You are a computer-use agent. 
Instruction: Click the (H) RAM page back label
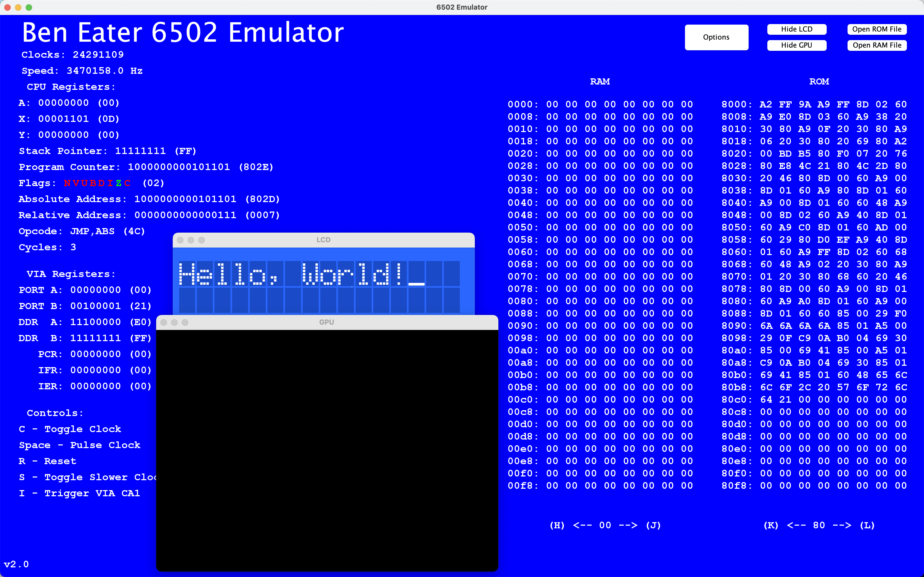(x=557, y=525)
